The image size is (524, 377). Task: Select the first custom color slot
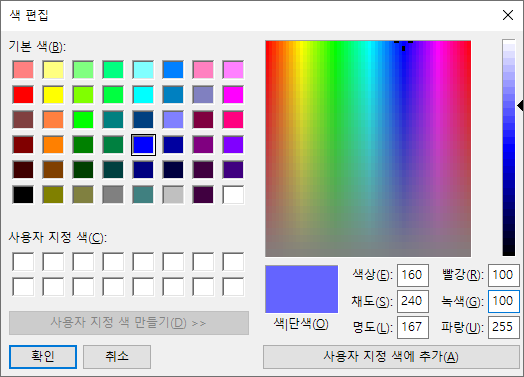(x=23, y=262)
